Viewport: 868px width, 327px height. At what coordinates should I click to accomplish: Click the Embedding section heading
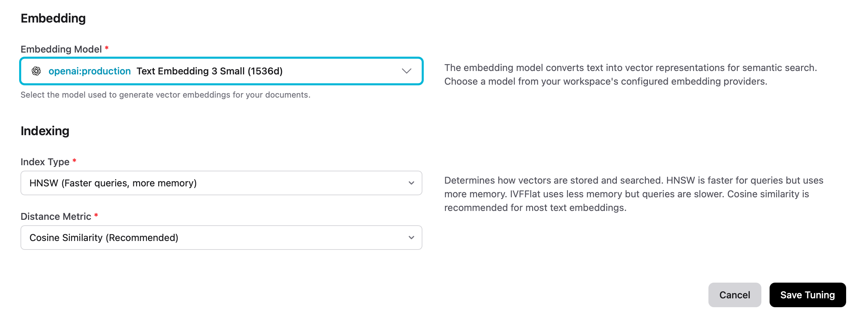click(53, 18)
